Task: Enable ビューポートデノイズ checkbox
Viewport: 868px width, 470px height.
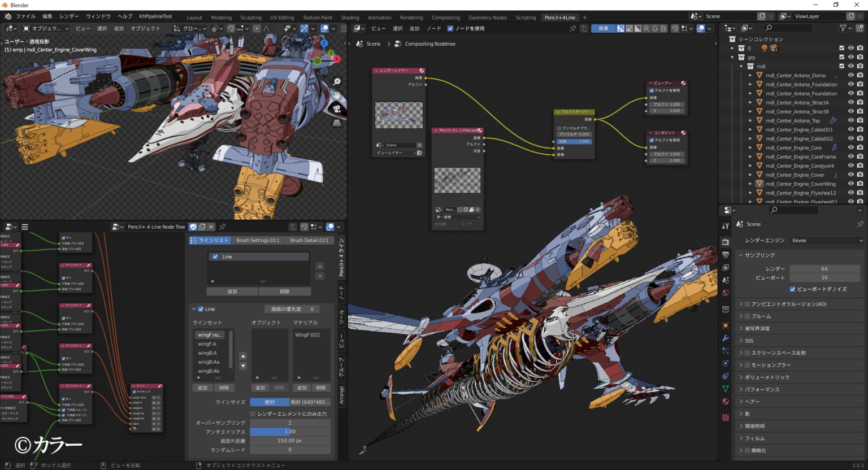Action: coord(792,290)
